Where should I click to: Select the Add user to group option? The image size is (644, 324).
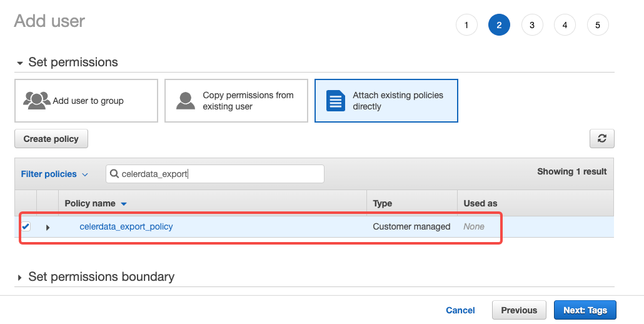point(86,101)
